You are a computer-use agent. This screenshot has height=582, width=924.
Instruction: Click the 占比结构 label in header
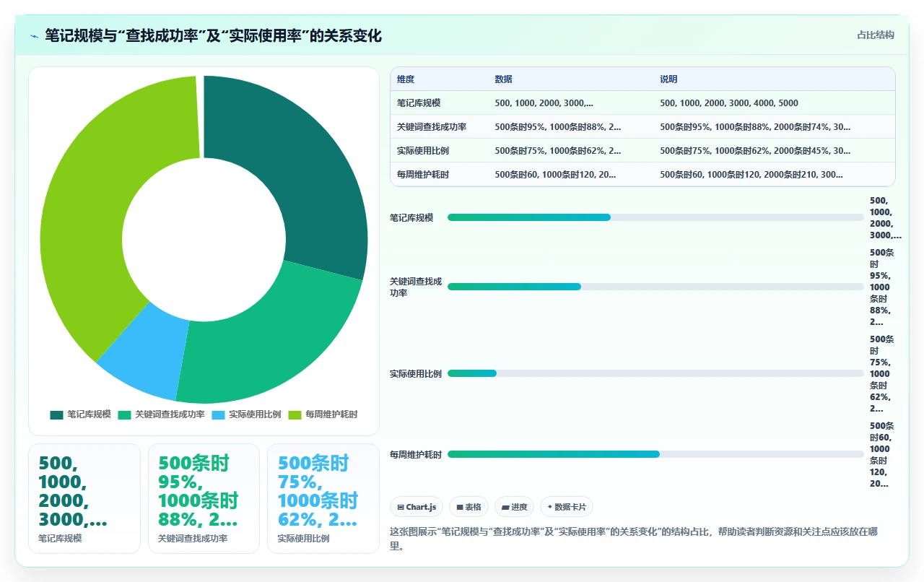(x=875, y=35)
